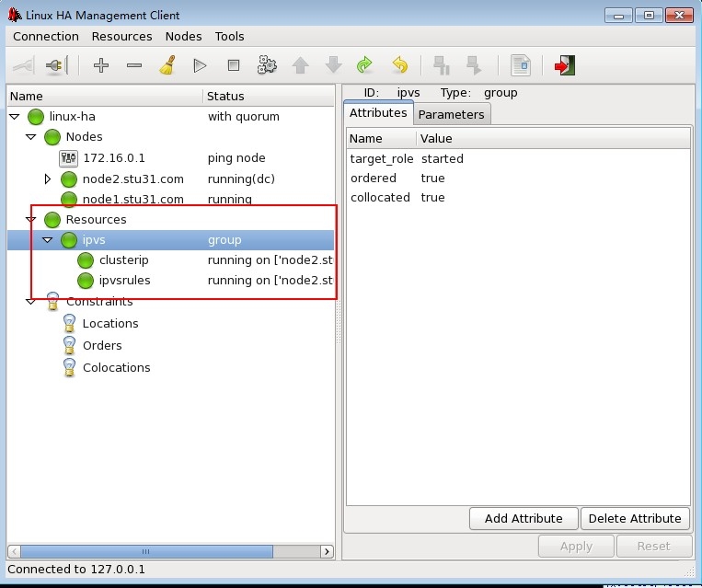Move resource down with down arrow

pyautogui.click(x=334, y=65)
